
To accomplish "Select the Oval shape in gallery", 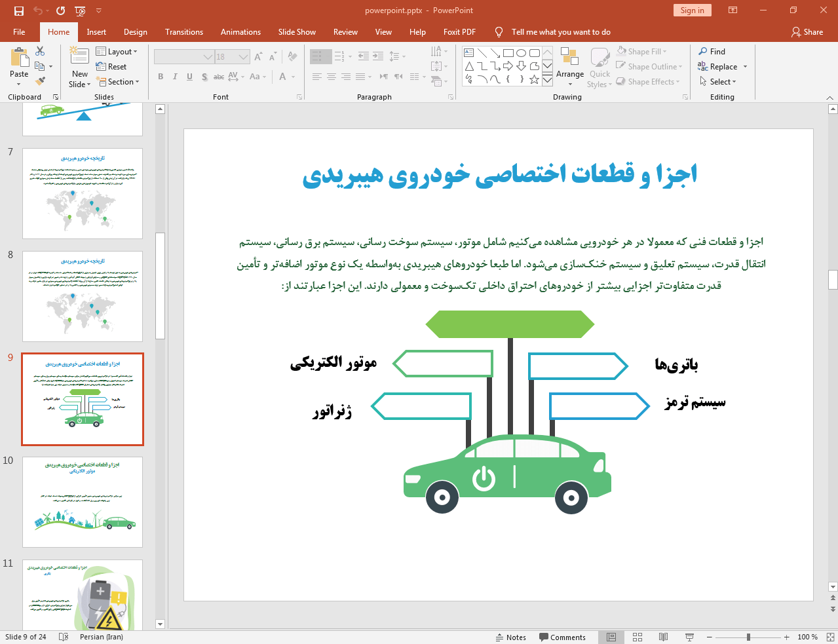I will pos(522,53).
